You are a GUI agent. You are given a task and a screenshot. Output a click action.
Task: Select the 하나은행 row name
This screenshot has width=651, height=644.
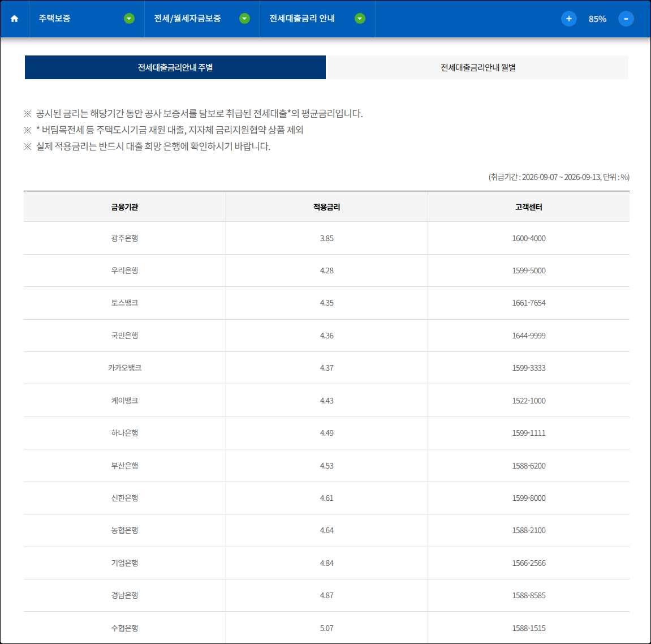124,433
